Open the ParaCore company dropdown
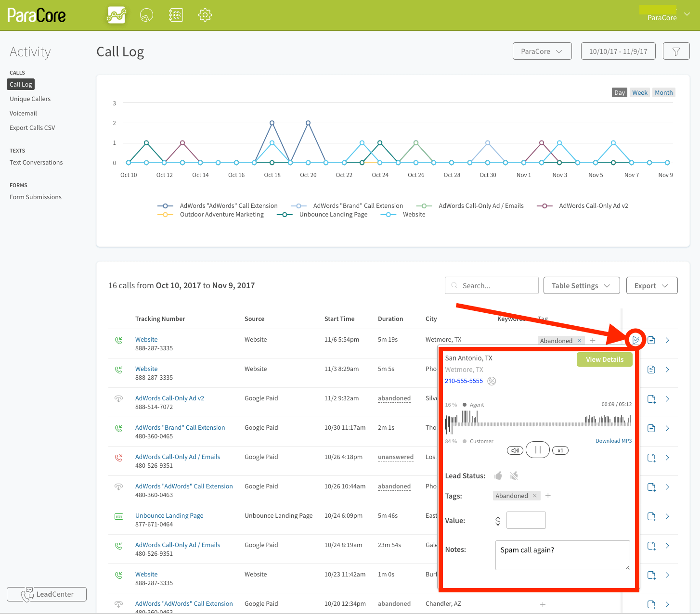 (542, 51)
